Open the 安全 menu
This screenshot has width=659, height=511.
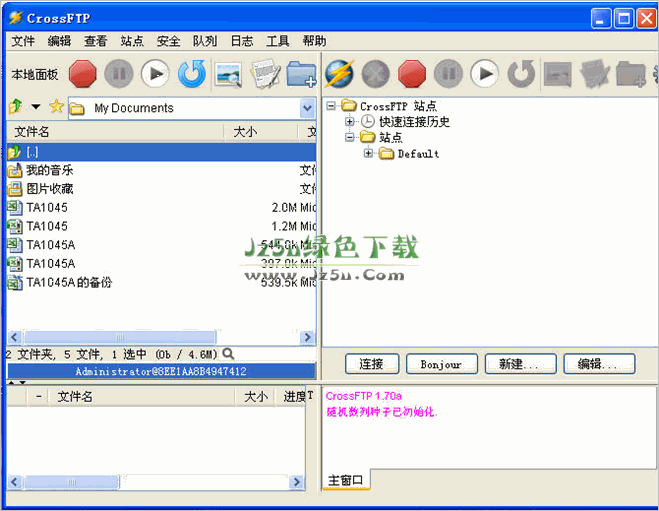pyautogui.click(x=169, y=41)
